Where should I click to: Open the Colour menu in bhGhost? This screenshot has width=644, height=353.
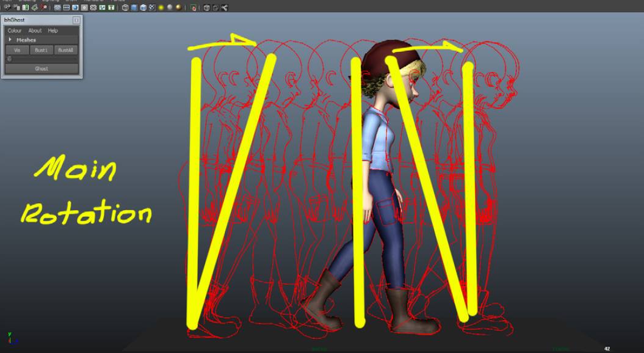coord(14,31)
